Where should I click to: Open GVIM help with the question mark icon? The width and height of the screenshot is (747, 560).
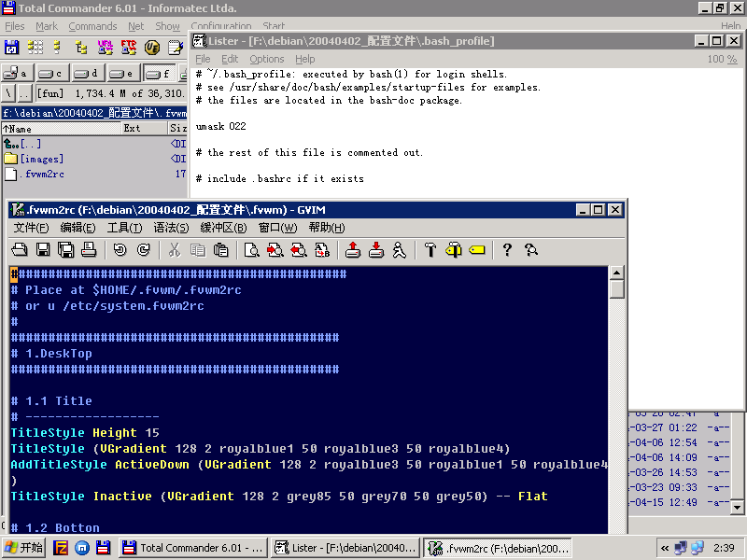(508, 249)
